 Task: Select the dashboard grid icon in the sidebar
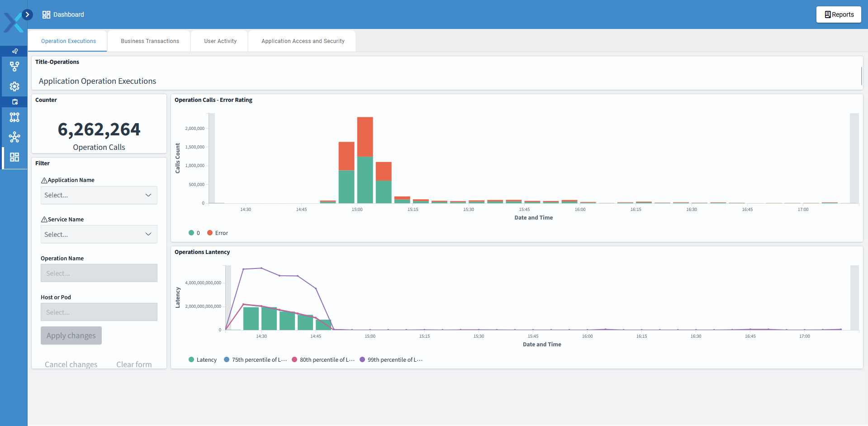(x=14, y=157)
